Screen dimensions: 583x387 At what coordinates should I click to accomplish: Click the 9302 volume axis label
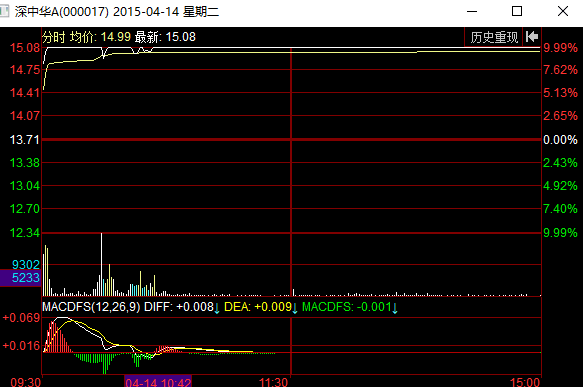tap(26, 265)
